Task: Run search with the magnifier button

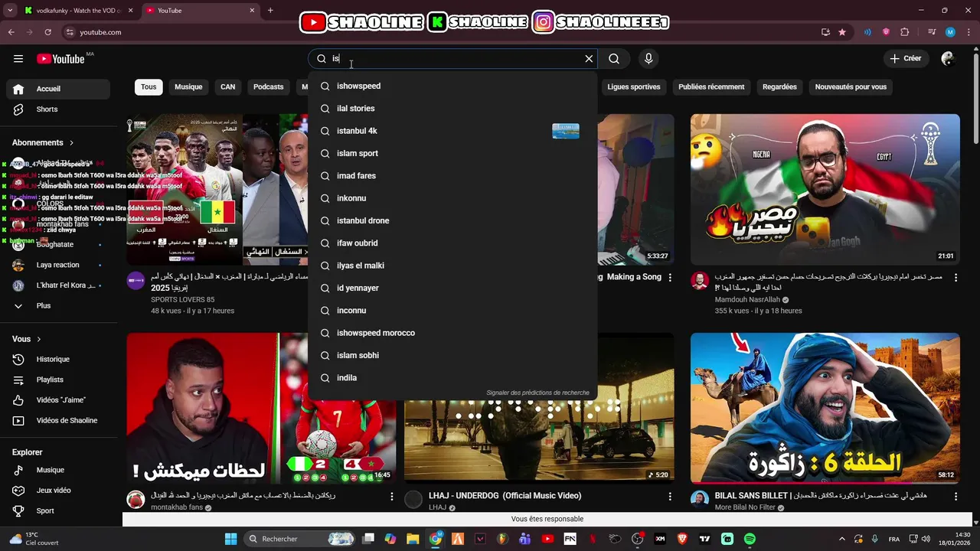Action: [614, 59]
